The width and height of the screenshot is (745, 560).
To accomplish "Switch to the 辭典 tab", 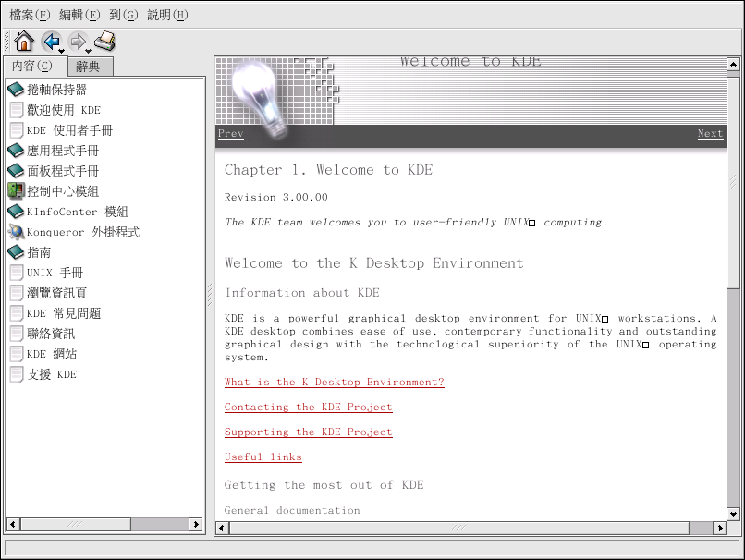I will (89, 67).
